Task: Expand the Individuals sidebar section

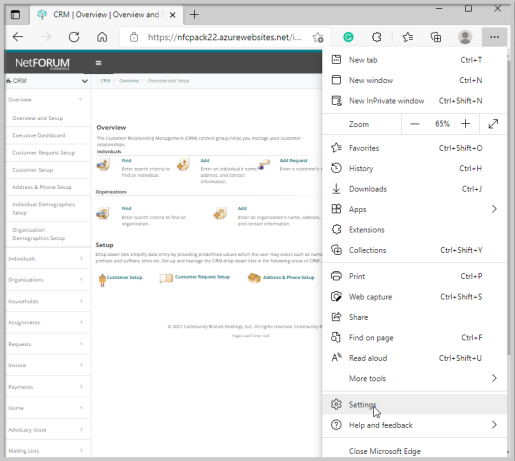Action: [x=47, y=259]
